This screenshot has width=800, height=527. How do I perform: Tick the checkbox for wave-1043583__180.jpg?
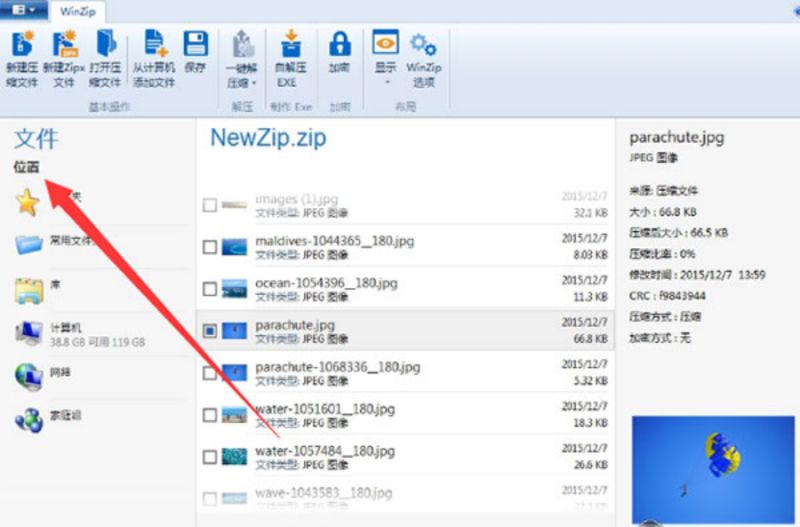pos(210,498)
